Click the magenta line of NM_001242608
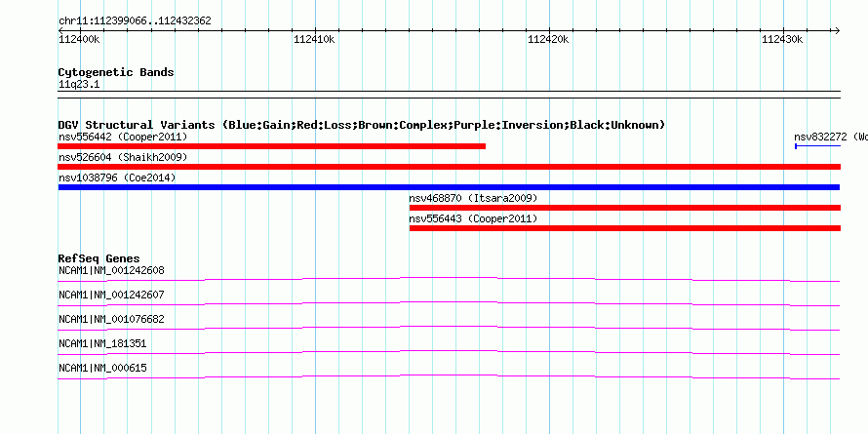The image size is (868, 434). 449,279
